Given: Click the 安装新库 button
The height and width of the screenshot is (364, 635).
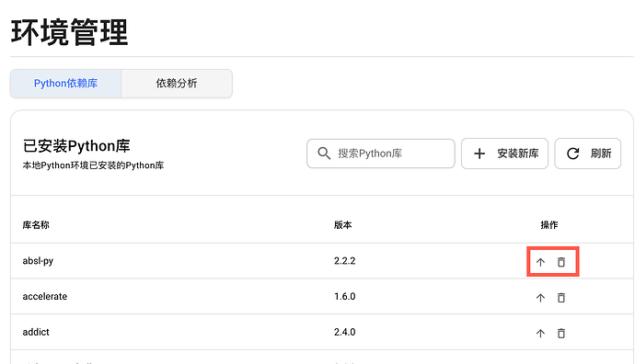Looking at the screenshot, I should pos(504,154).
